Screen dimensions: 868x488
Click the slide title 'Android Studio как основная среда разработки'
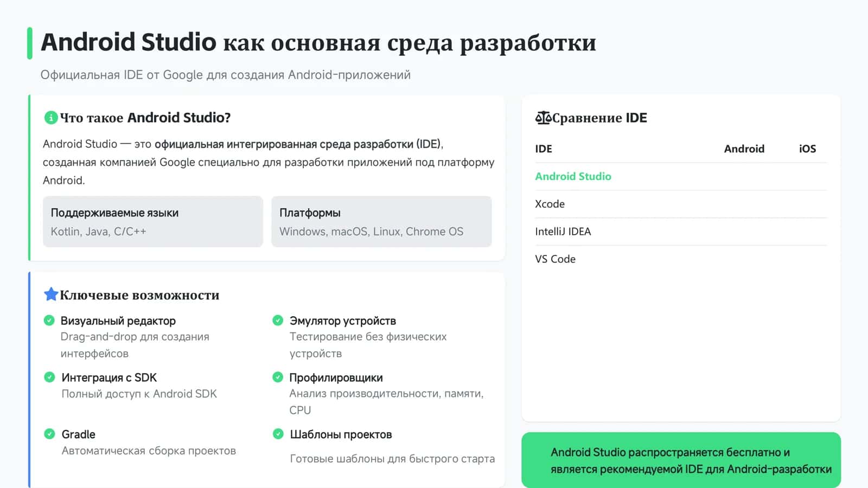pyautogui.click(x=318, y=42)
